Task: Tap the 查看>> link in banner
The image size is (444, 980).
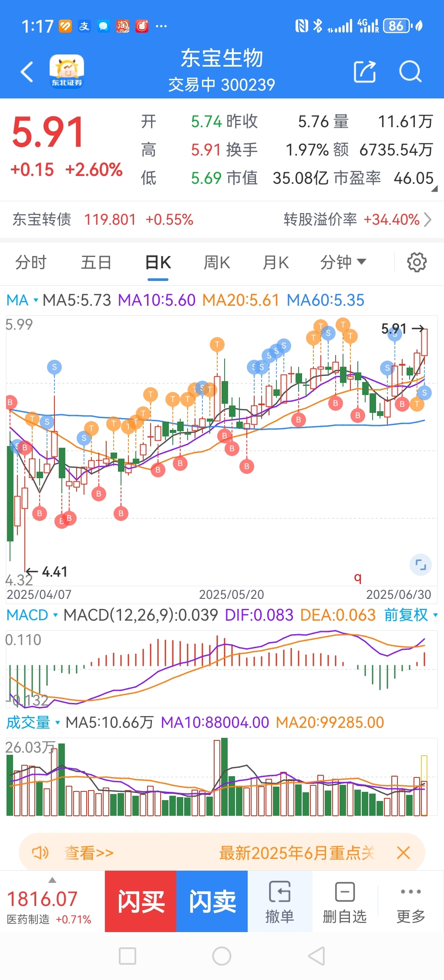Action: coord(89,852)
